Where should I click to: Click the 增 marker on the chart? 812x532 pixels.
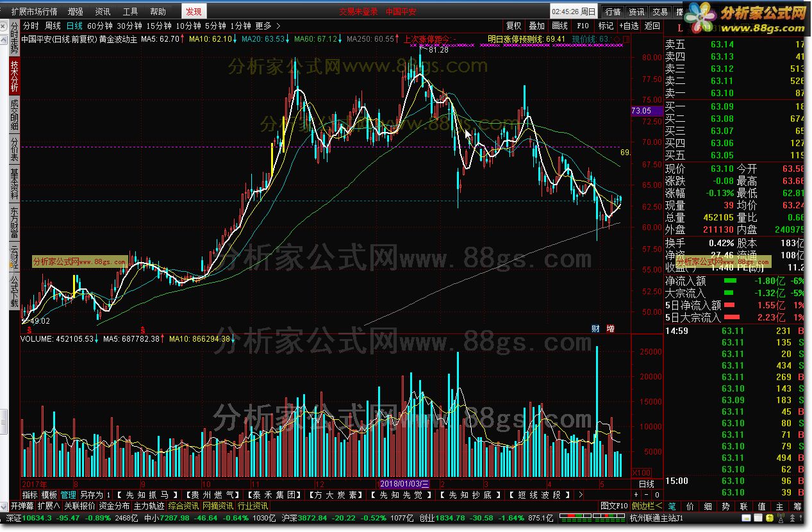tap(610, 329)
